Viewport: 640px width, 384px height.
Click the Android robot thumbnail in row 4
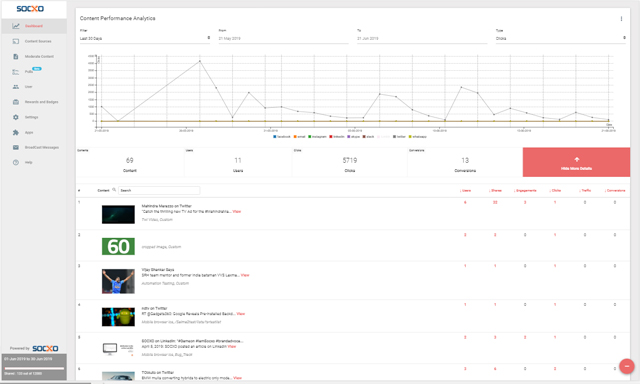tap(118, 317)
